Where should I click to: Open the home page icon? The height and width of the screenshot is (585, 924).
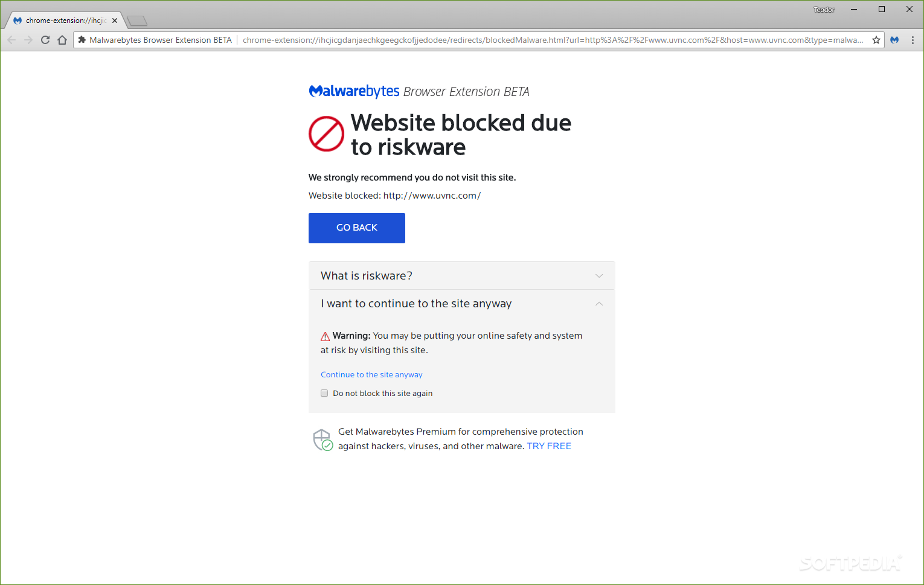tap(62, 40)
